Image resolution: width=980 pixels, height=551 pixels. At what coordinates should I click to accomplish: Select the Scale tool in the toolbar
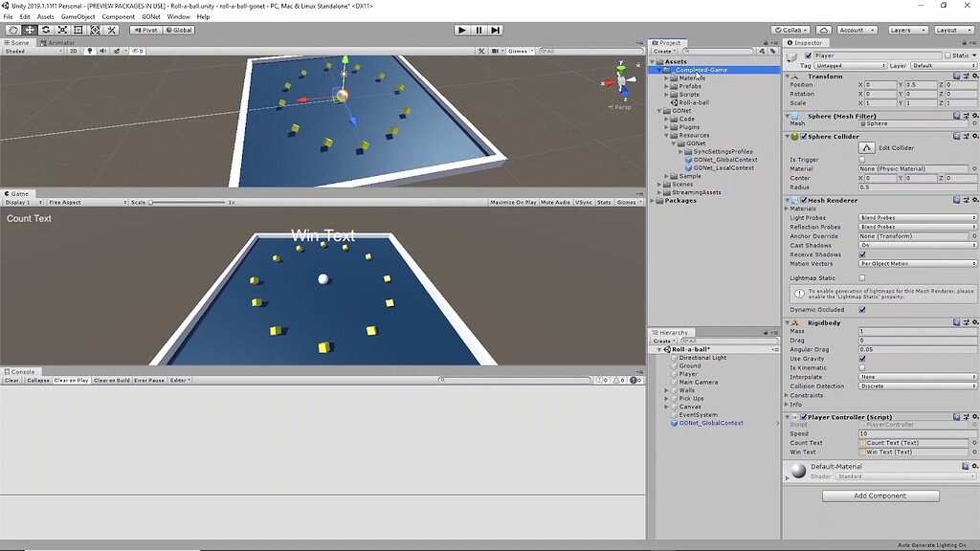62,30
